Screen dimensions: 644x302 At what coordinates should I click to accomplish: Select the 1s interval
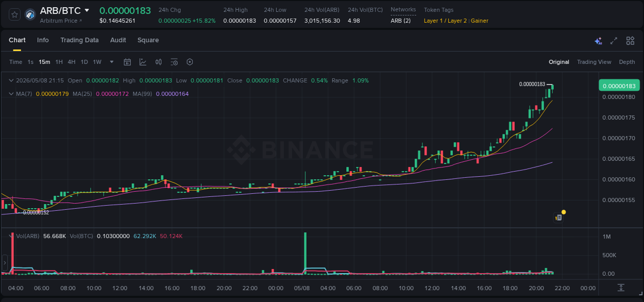[x=30, y=62]
